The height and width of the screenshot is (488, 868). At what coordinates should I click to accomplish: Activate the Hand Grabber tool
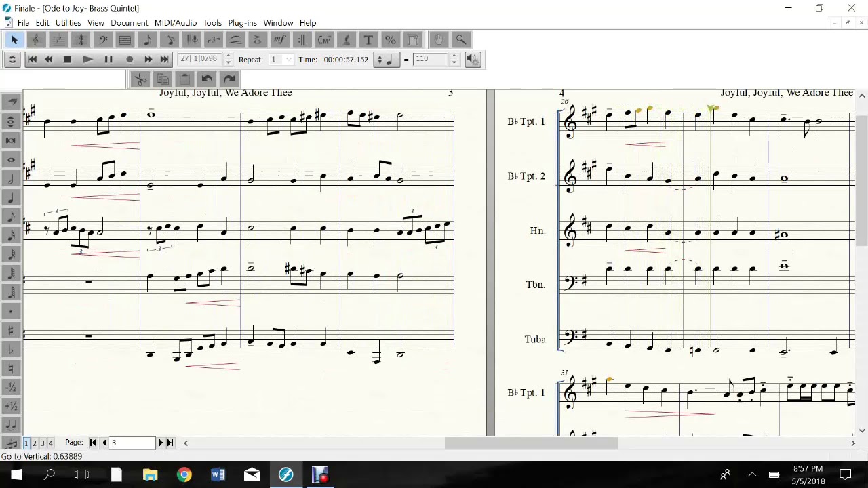[439, 40]
